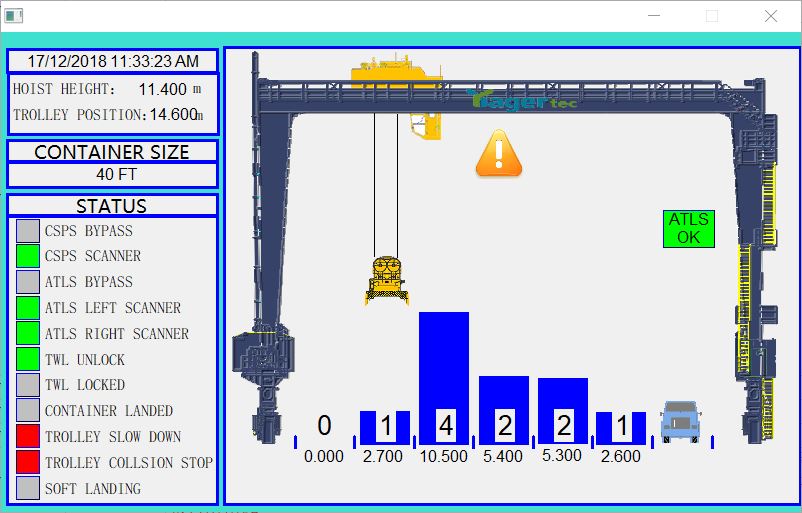This screenshot has width=802, height=513.
Task: Select the tallest container stack labeled 4
Action: (x=444, y=377)
